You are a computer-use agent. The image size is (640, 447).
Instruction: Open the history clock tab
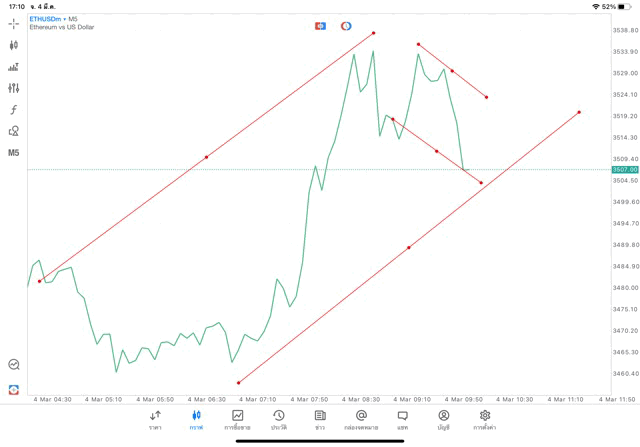pos(279,420)
